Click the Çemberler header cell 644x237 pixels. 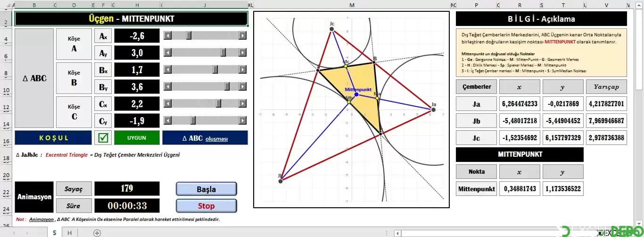[x=476, y=87]
